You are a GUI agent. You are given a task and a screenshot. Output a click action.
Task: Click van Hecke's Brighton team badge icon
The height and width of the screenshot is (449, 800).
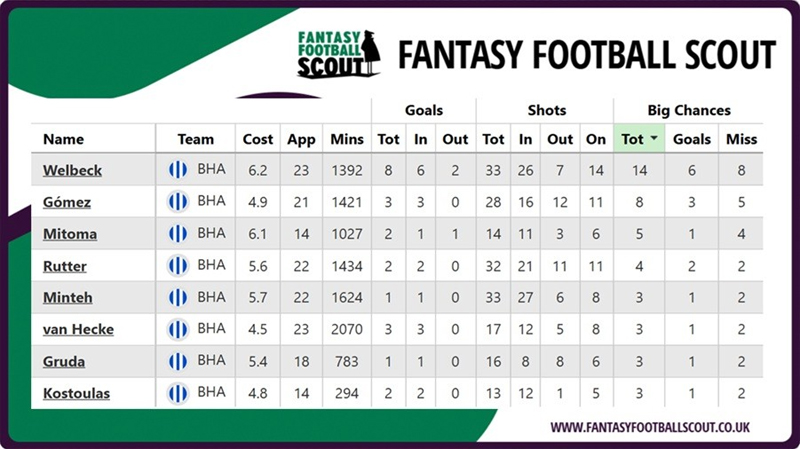(x=178, y=329)
